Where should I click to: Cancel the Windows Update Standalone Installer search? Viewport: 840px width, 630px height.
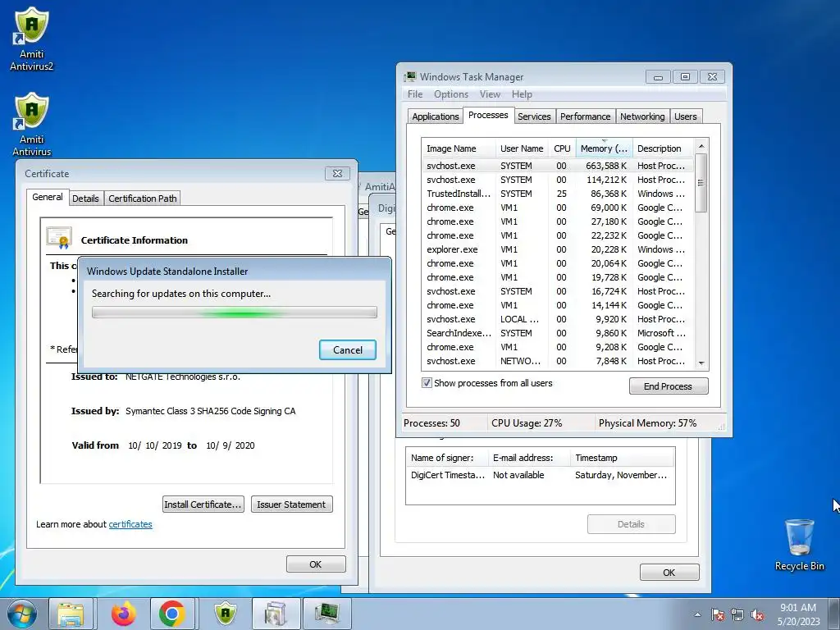click(348, 349)
